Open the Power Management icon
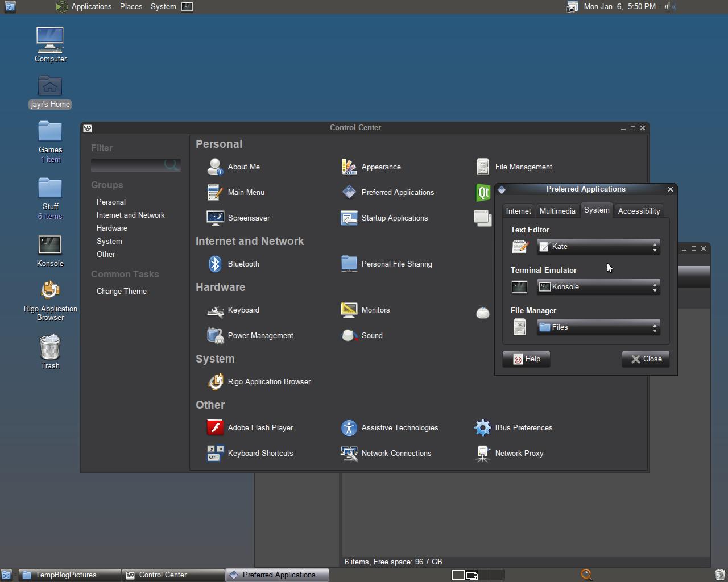The image size is (728, 582). (x=216, y=335)
